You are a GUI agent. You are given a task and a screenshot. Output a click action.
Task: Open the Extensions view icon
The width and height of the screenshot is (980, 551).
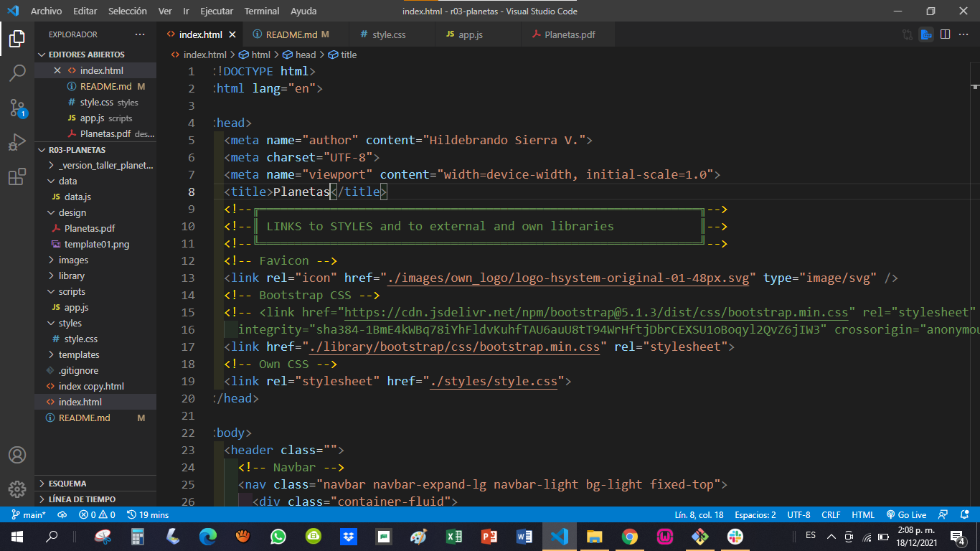[17, 176]
